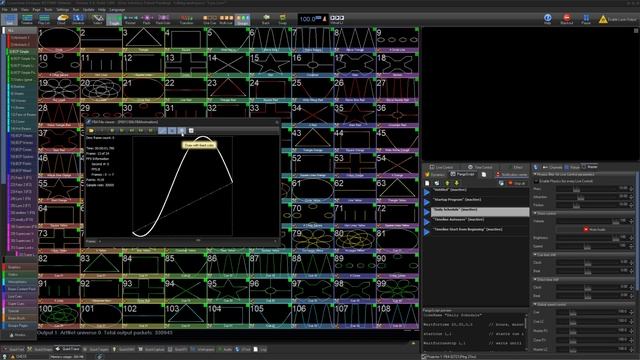Viewport: 640px width, 360px height.
Task: Switch to the Live Control tab
Action: (x=442, y=167)
